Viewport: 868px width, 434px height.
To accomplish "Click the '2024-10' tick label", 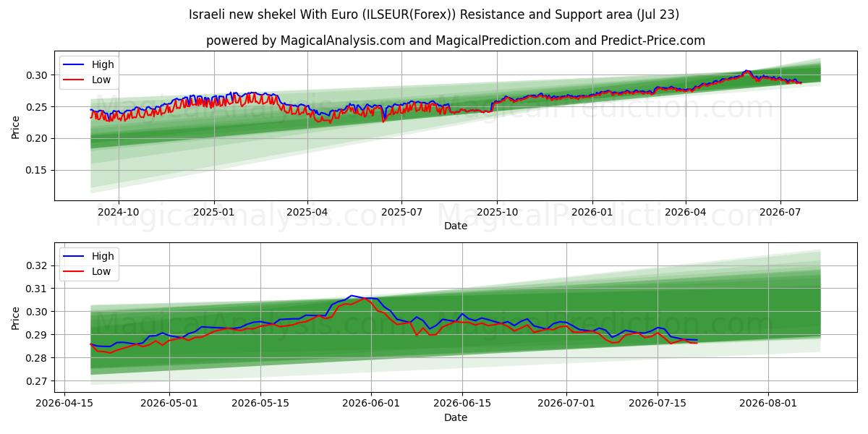I will click(118, 212).
